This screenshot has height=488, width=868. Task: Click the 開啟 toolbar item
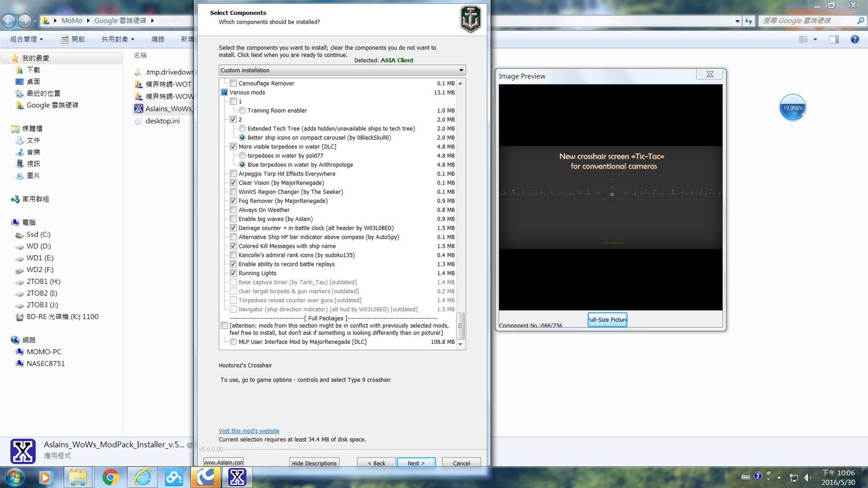point(73,39)
